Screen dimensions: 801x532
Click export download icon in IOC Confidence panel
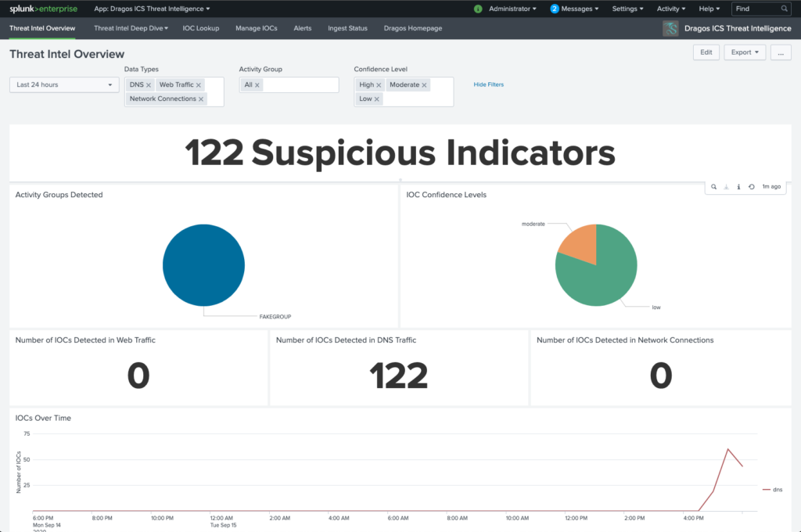pos(726,187)
